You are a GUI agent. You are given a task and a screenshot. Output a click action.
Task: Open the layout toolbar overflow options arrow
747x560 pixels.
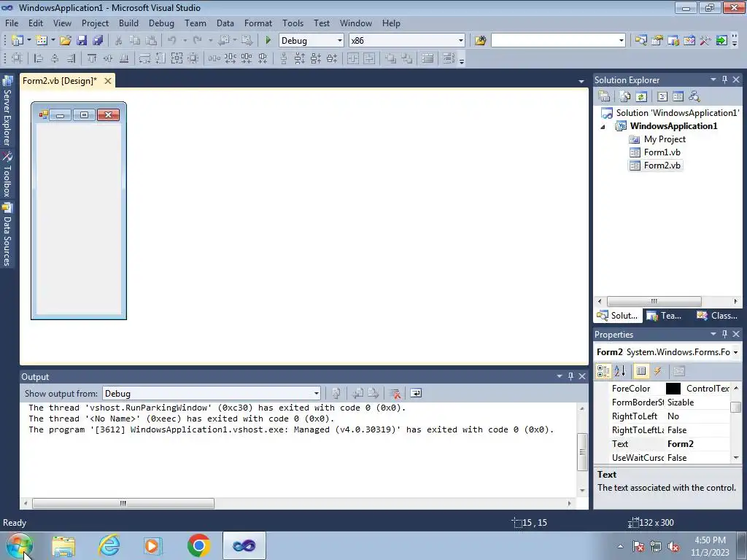click(462, 60)
